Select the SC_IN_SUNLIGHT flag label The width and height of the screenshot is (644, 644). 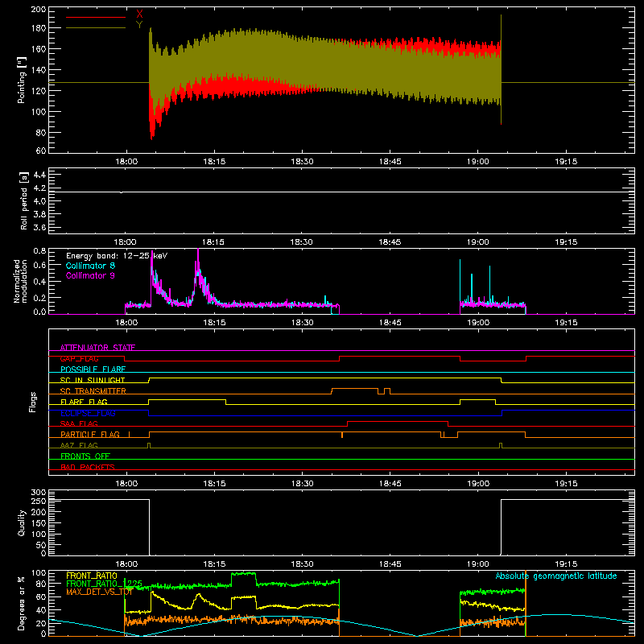pos(93,380)
